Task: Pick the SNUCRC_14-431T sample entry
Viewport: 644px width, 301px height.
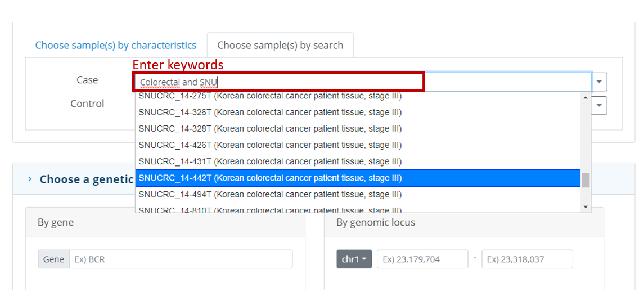Action: click(358, 161)
